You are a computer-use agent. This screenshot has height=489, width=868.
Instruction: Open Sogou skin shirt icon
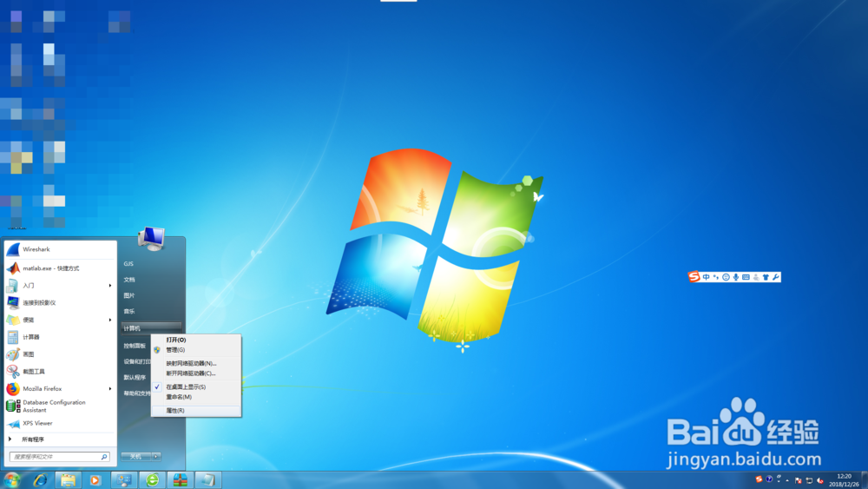click(x=766, y=277)
